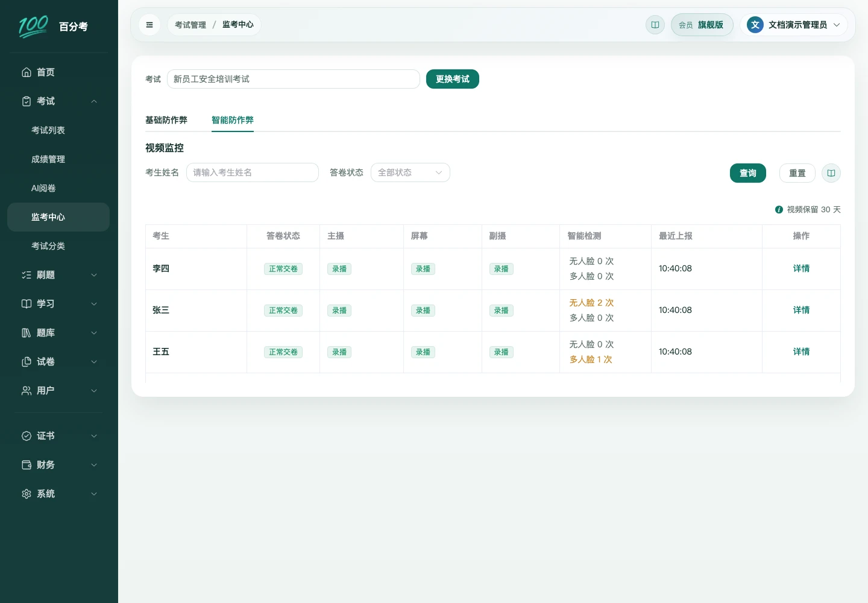The width and height of the screenshot is (868, 603).
Task: Switch to the 智能防作弊 tab
Action: (x=233, y=120)
